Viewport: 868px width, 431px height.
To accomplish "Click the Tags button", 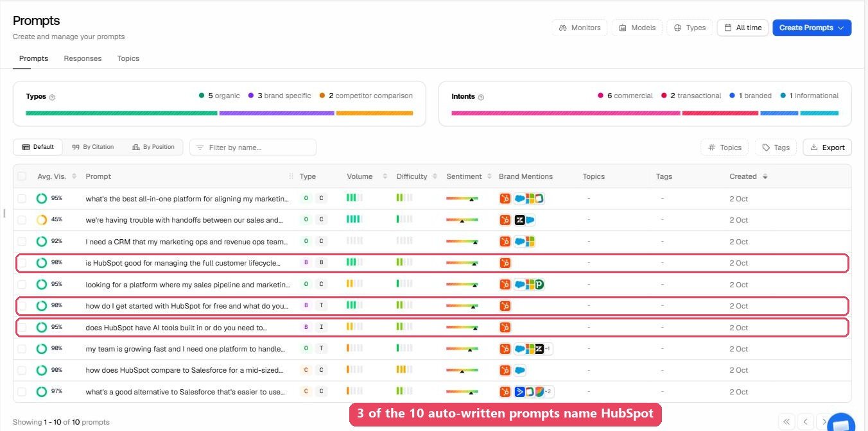I will (x=776, y=148).
